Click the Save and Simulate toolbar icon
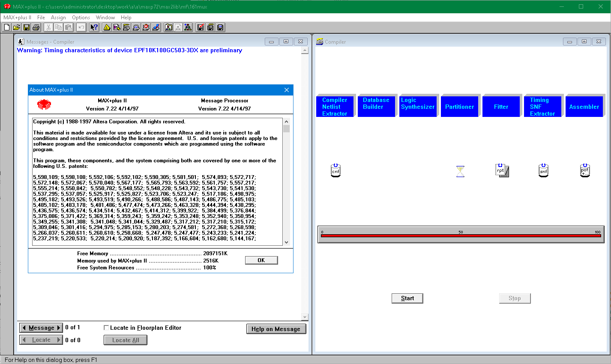The image size is (611, 364). (x=220, y=27)
